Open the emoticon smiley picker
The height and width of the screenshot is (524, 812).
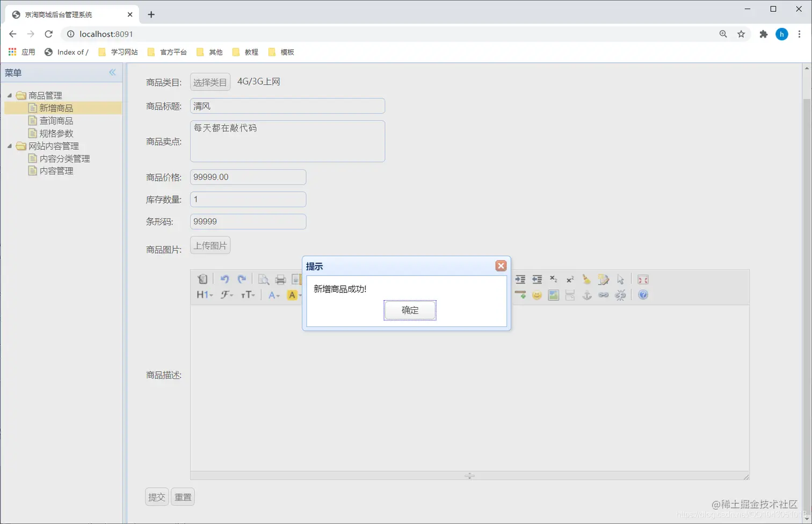pos(537,295)
